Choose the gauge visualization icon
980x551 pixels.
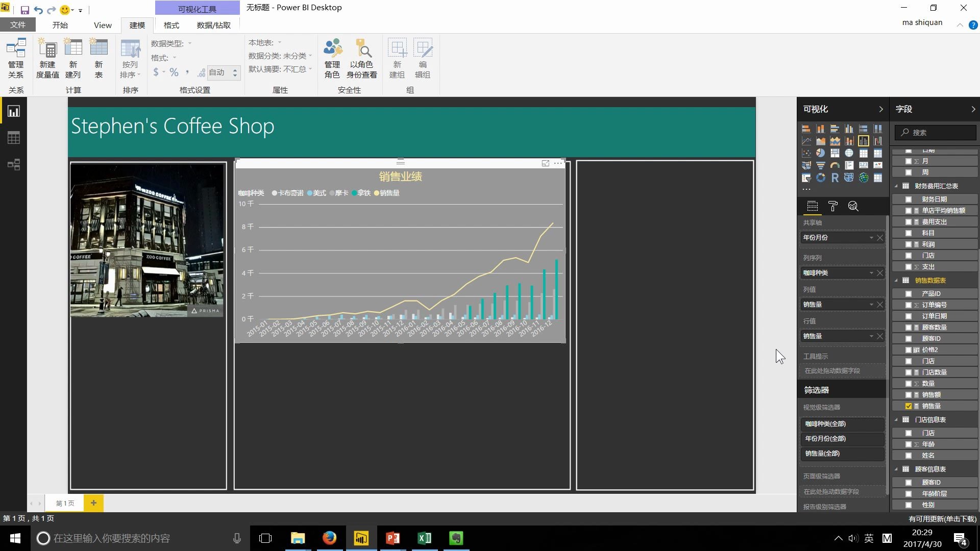[x=835, y=165]
